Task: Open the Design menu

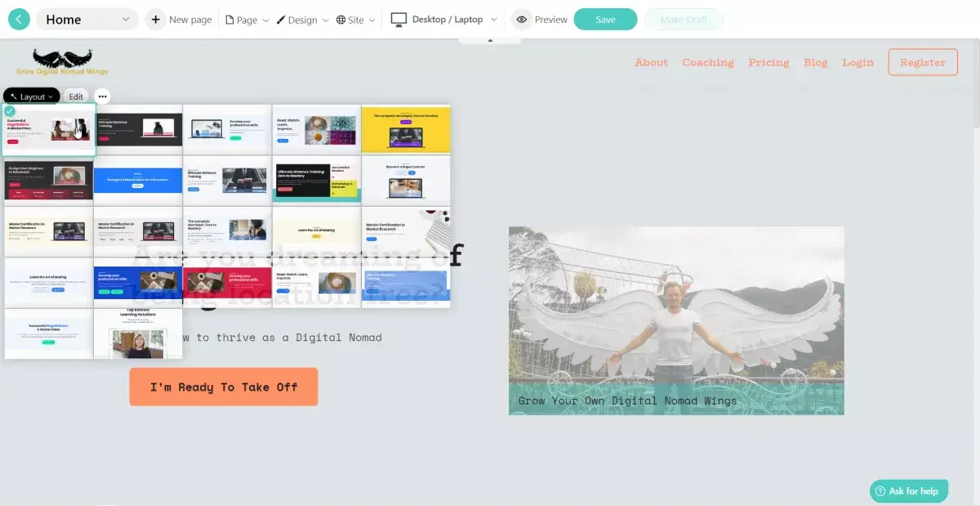Action: tap(302, 20)
